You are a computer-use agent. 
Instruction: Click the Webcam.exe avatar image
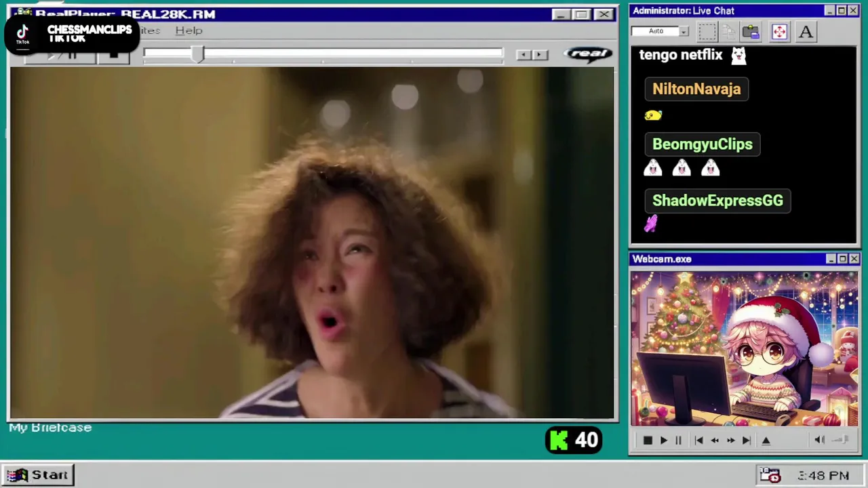pos(745,349)
